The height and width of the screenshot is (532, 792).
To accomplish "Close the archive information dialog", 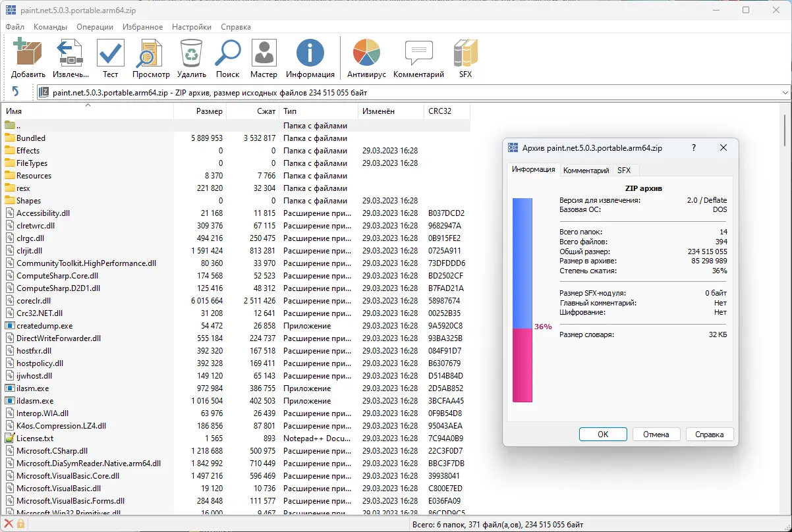I will coord(723,148).
